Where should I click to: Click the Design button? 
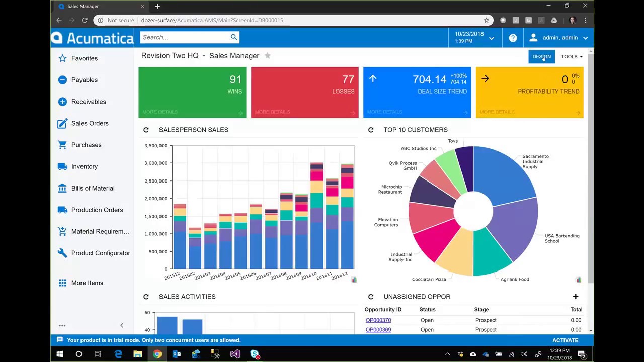tap(541, 57)
